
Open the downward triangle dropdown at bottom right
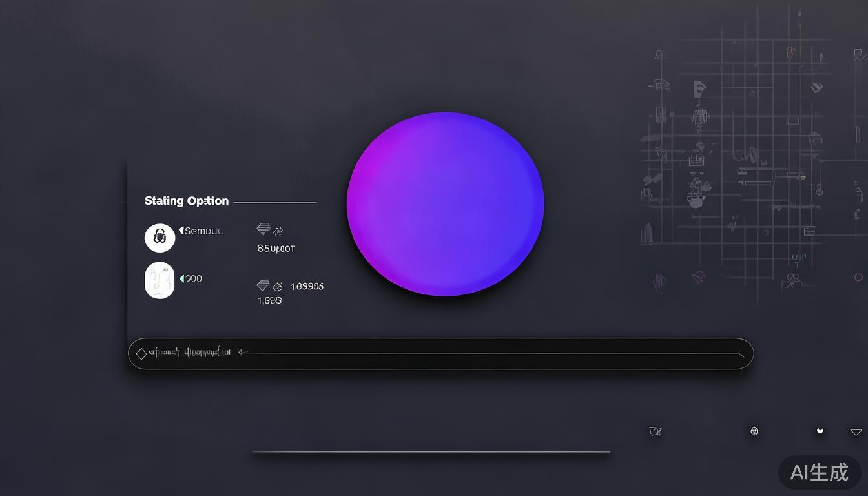coord(856,432)
